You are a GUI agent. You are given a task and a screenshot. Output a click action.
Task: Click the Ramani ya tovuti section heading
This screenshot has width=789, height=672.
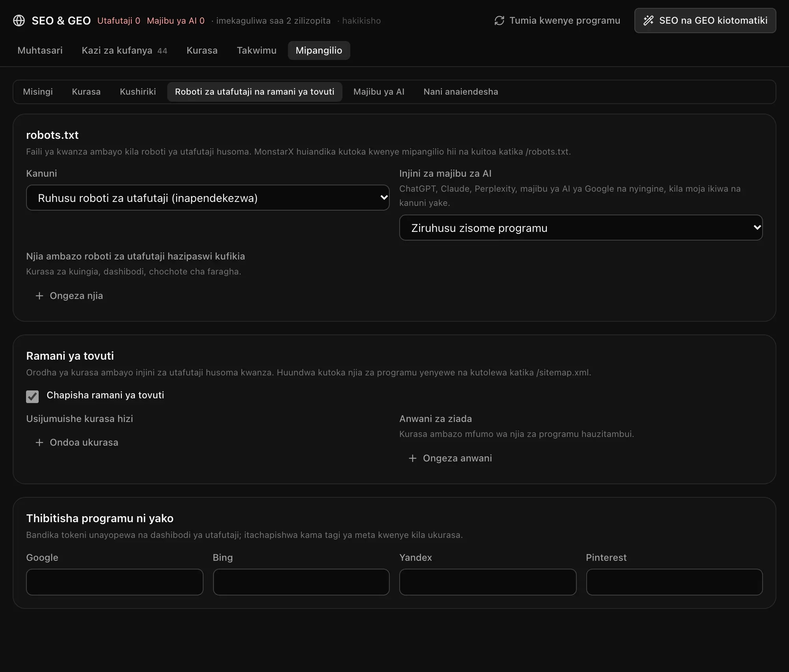[70, 356]
